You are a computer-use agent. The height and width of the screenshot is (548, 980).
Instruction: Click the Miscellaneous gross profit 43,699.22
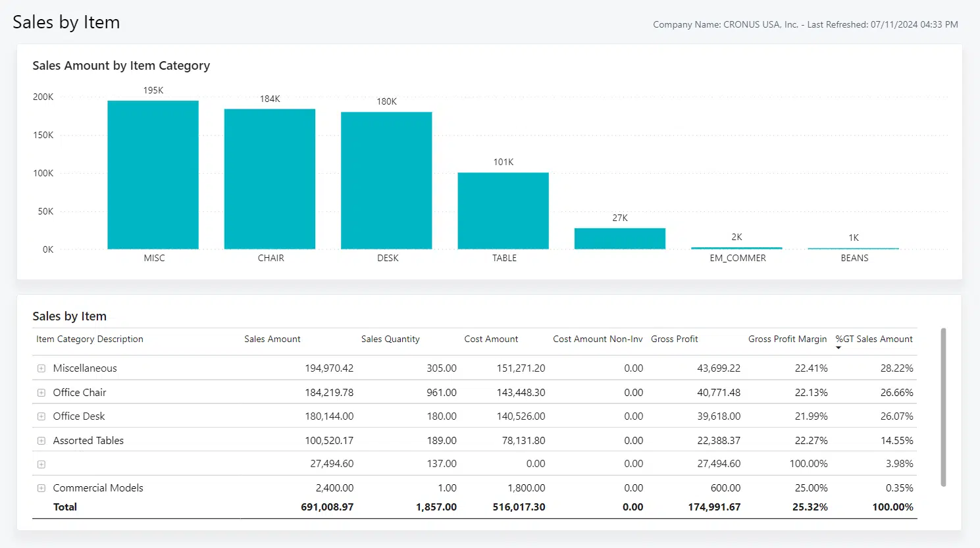[x=719, y=368]
